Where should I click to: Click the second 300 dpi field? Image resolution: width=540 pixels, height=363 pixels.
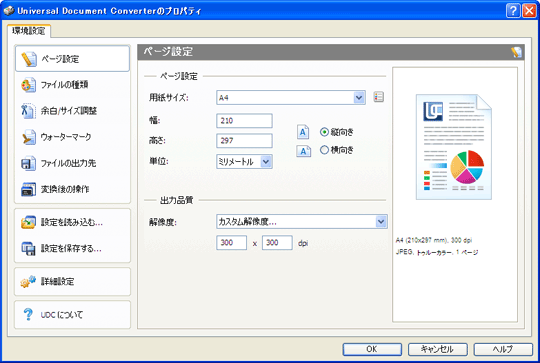tap(277, 243)
